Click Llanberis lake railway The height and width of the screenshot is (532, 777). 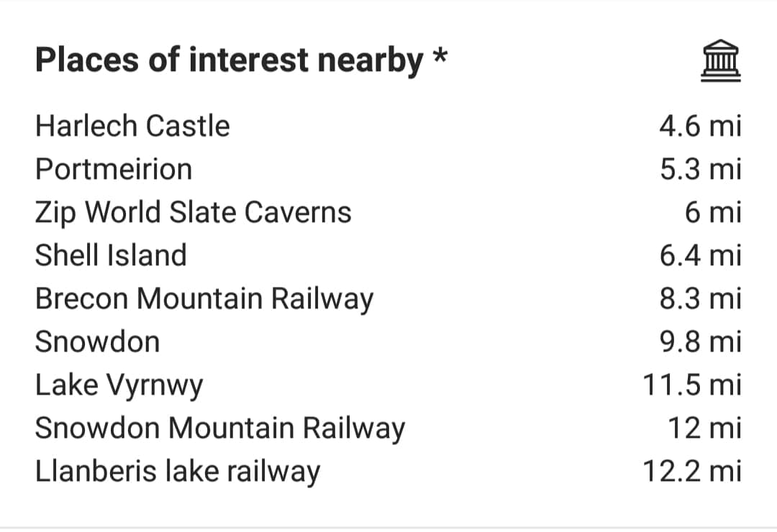[x=178, y=472]
